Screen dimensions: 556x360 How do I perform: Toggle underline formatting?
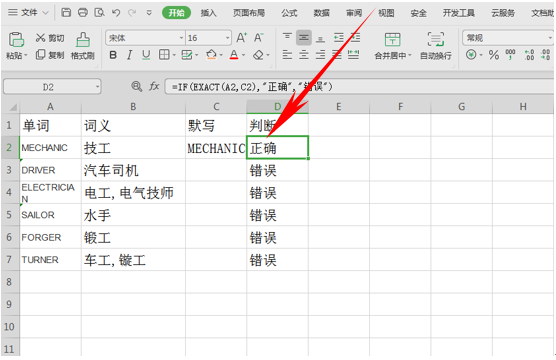coord(146,55)
